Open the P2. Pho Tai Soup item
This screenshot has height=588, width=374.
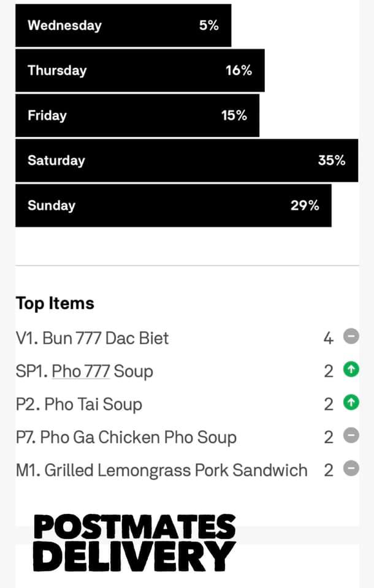pyautogui.click(x=79, y=404)
